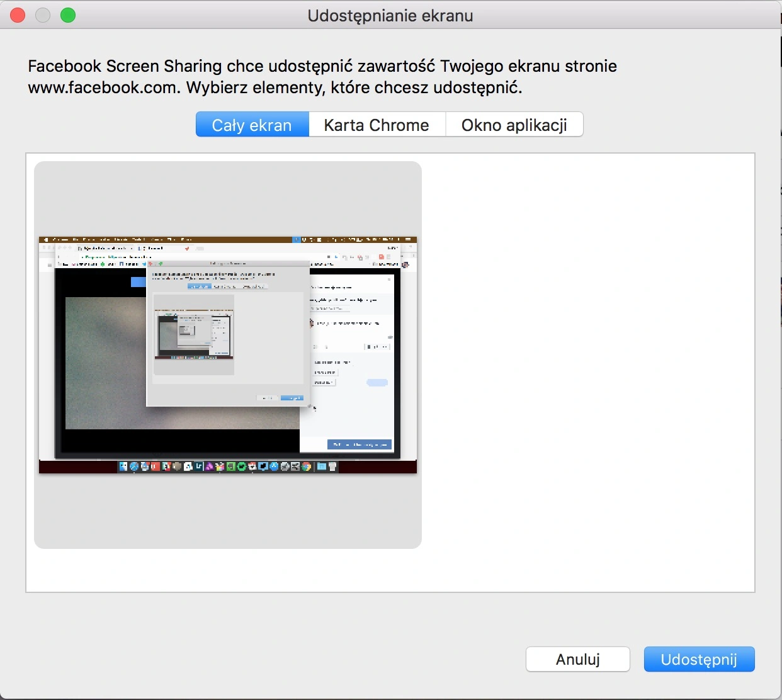
Task: Open the Okno aplikacji tab
Action: (514, 125)
